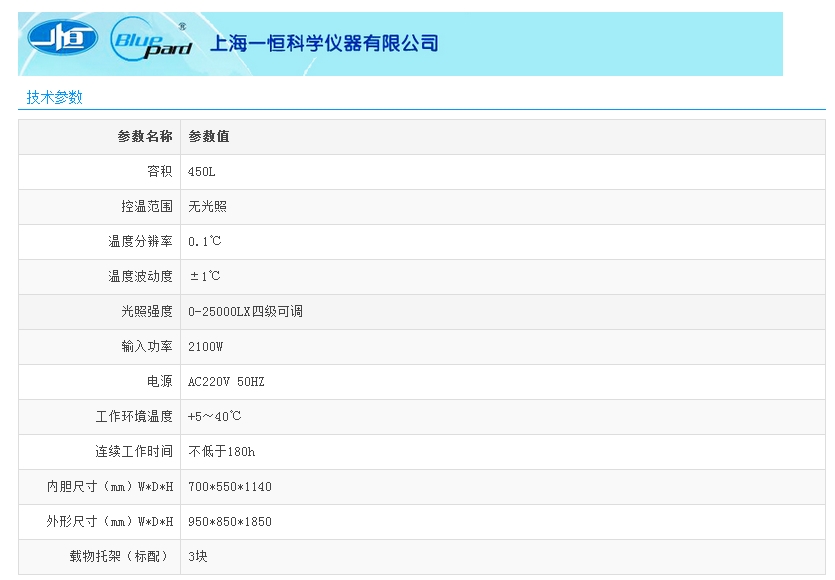
Task: Click the 0-25000LX四级可调 light intensity value
Action: click(245, 312)
